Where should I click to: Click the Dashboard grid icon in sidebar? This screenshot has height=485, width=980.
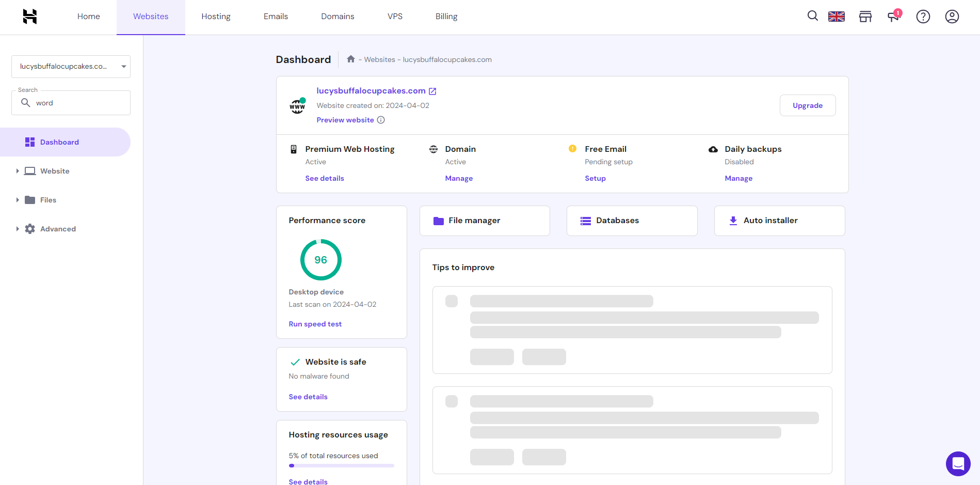pos(30,142)
